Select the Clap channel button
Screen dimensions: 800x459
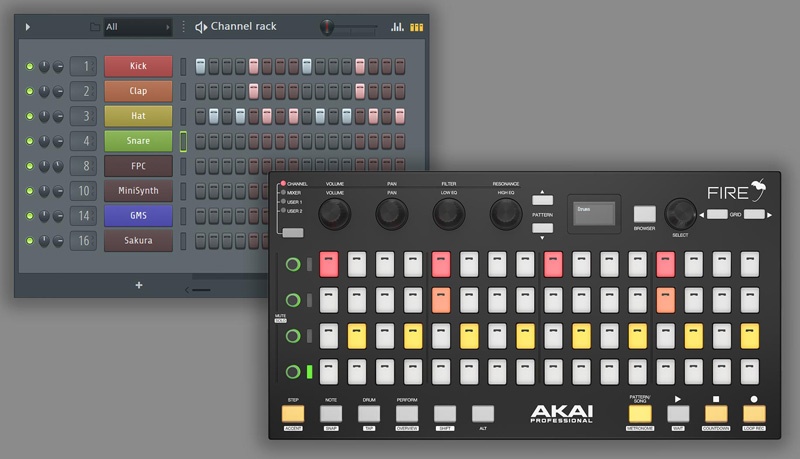tap(138, 91)
